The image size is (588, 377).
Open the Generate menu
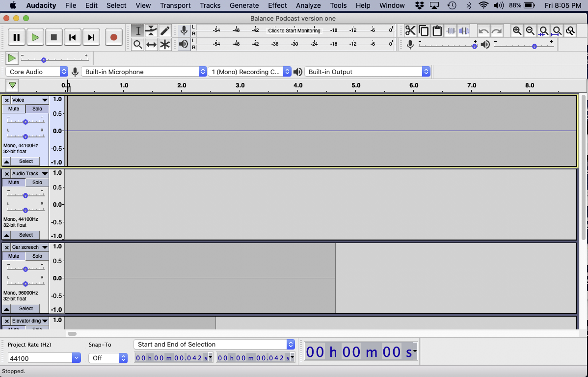point(244,5)
